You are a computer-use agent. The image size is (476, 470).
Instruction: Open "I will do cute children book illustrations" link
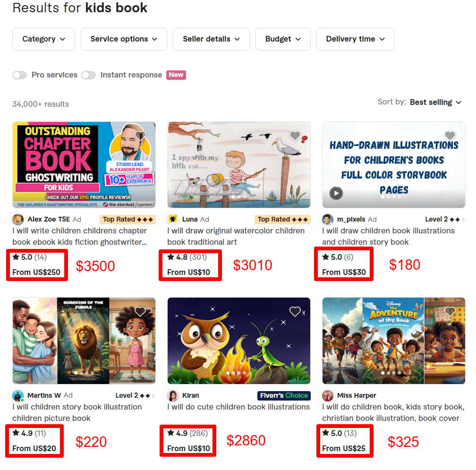tap(238, 407)
